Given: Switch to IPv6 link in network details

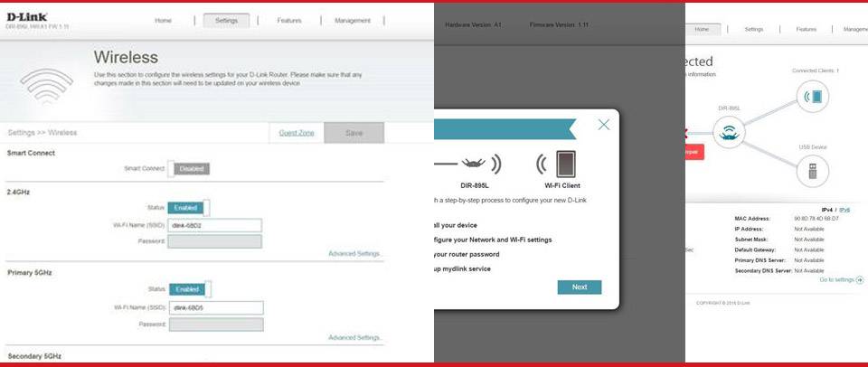Looking at the screenshot, I should tap(844, 211).
